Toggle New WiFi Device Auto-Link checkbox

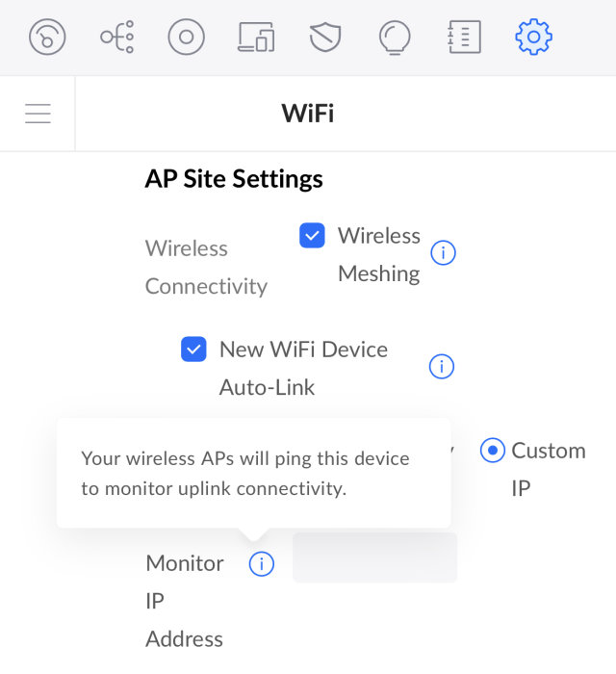tap(193, 350)
